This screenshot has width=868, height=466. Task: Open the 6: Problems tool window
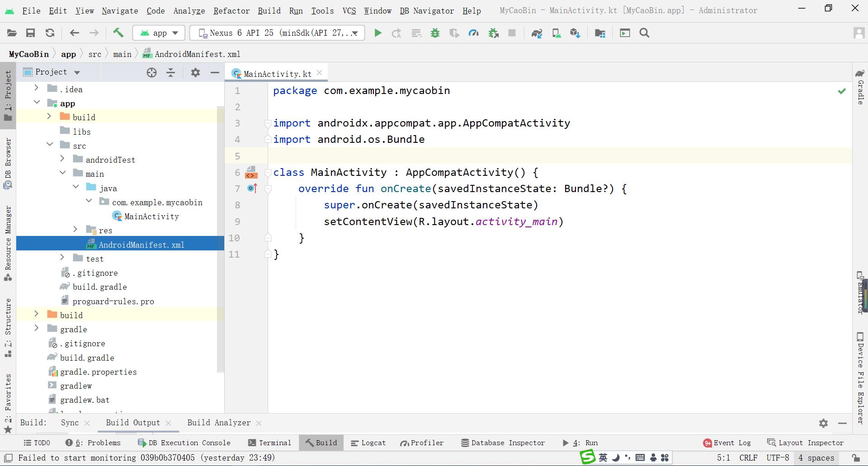tap(93, 443)
